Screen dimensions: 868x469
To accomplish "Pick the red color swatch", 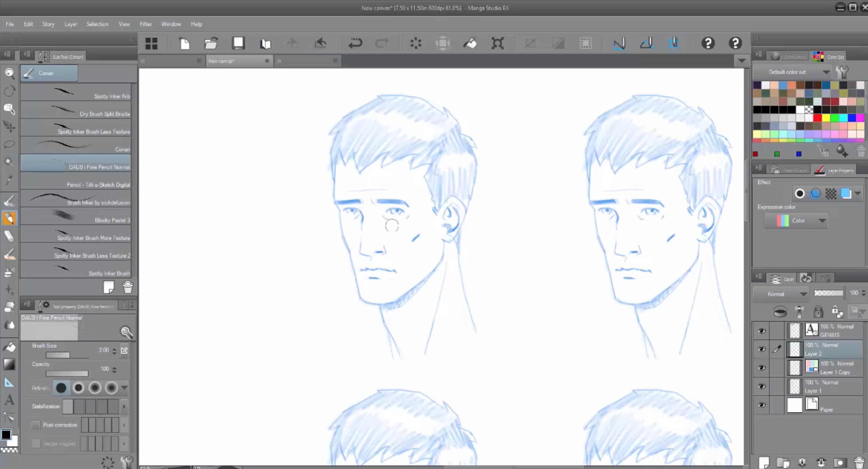I will pyautogui.click(x=817, y=118).
